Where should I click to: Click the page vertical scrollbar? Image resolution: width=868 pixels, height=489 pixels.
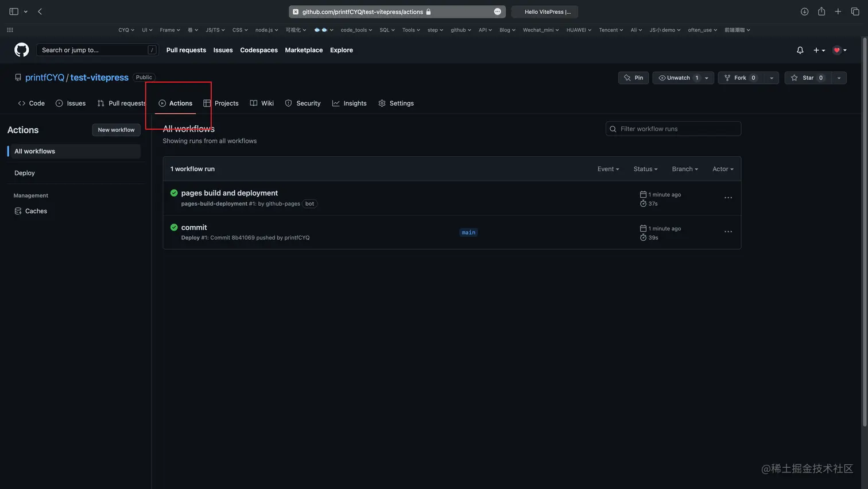pos(865,233)
